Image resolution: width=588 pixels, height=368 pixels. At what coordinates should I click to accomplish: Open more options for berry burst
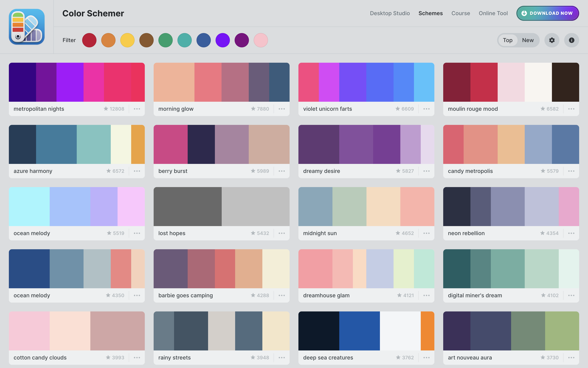[x=282, y=171]
